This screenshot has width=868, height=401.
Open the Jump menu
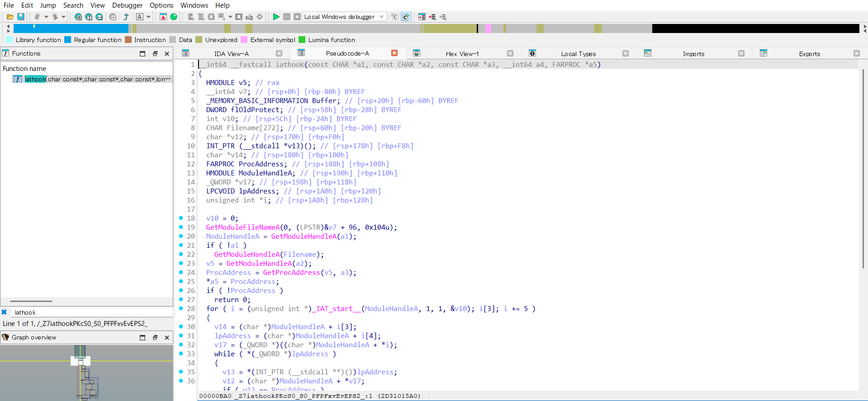tap(48, 5)
